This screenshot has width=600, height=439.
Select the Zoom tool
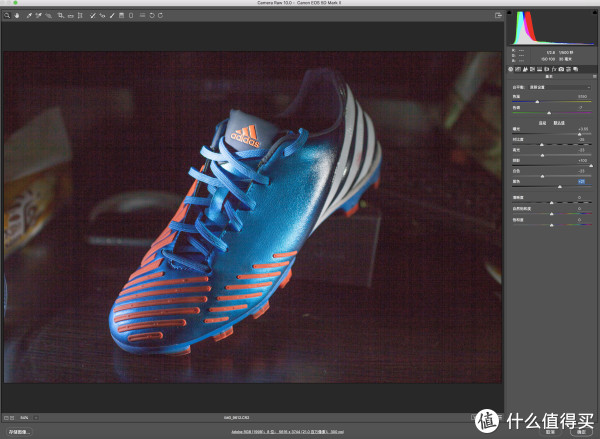coord(7,15)
